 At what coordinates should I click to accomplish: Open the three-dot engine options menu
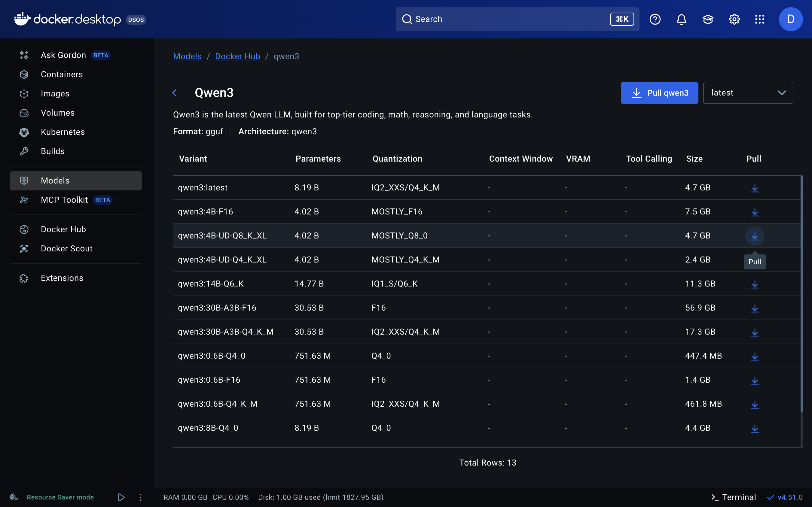click(x=141, y=497)
